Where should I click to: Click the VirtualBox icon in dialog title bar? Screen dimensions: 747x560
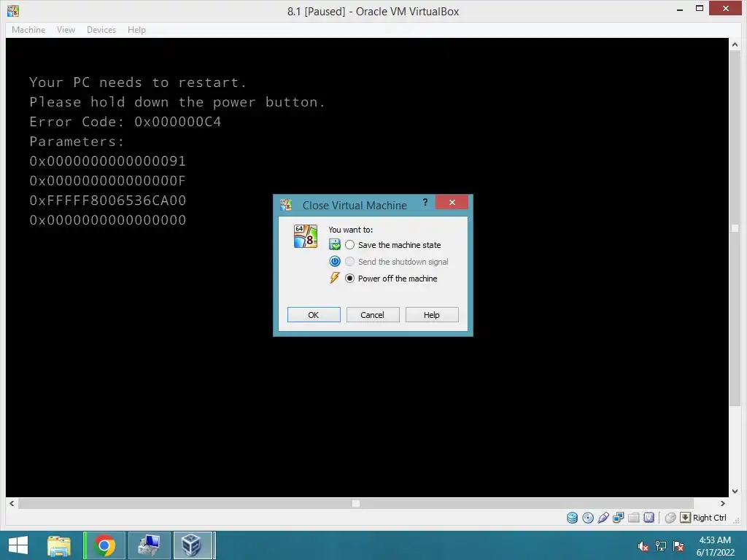point(286,205)
